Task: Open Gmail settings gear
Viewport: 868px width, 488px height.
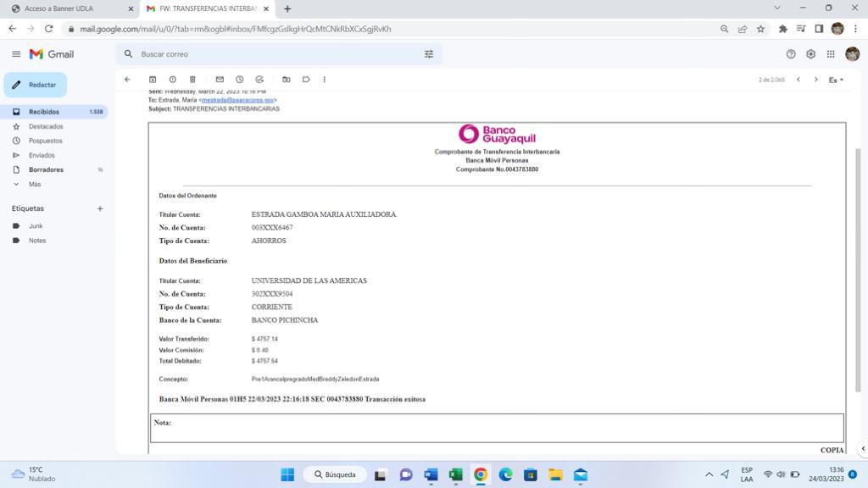Action: pyautogui.click(x=810, y=54)
